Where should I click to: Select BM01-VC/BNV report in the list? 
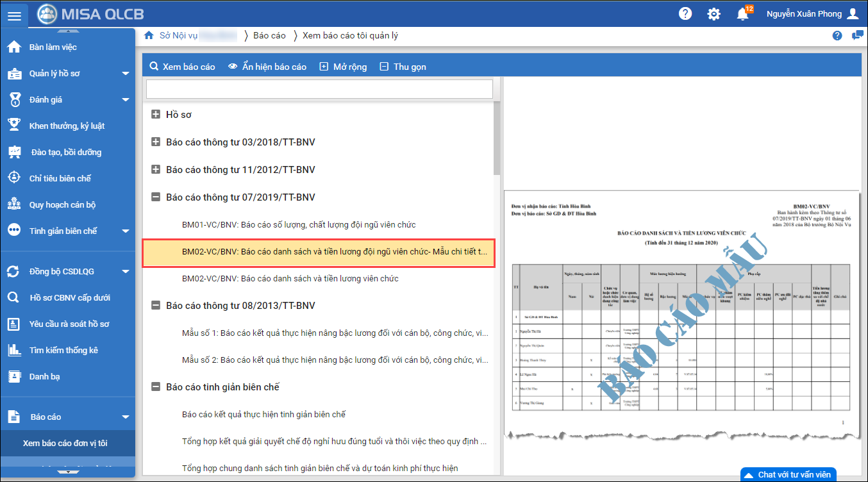click(299, 225)
